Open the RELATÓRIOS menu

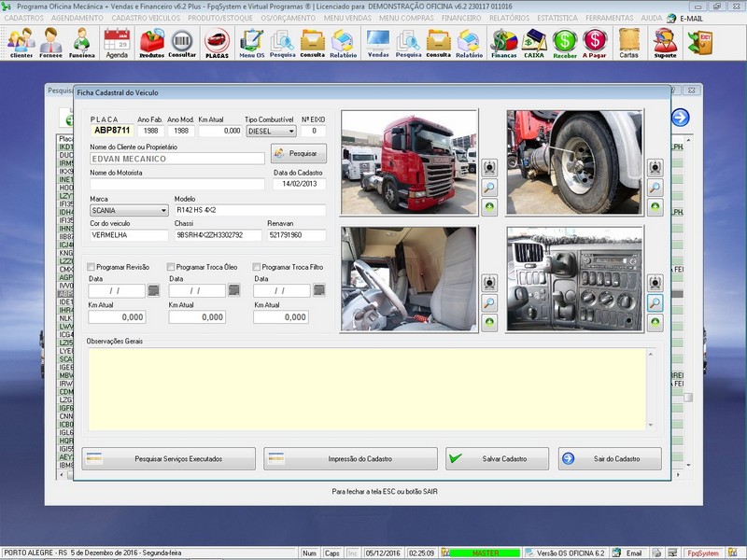pyautogui.click(x=512, y=18)
